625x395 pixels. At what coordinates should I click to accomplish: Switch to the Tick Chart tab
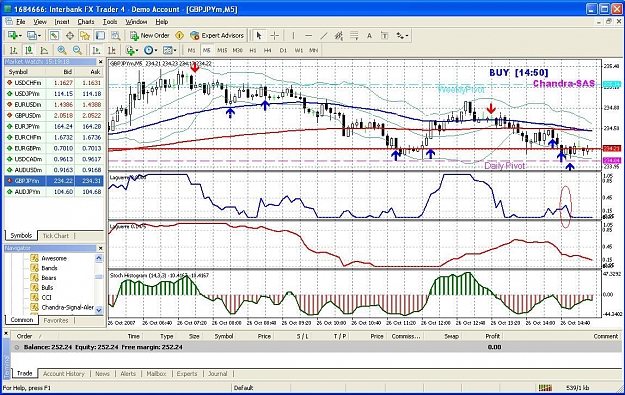pos(55,236)
